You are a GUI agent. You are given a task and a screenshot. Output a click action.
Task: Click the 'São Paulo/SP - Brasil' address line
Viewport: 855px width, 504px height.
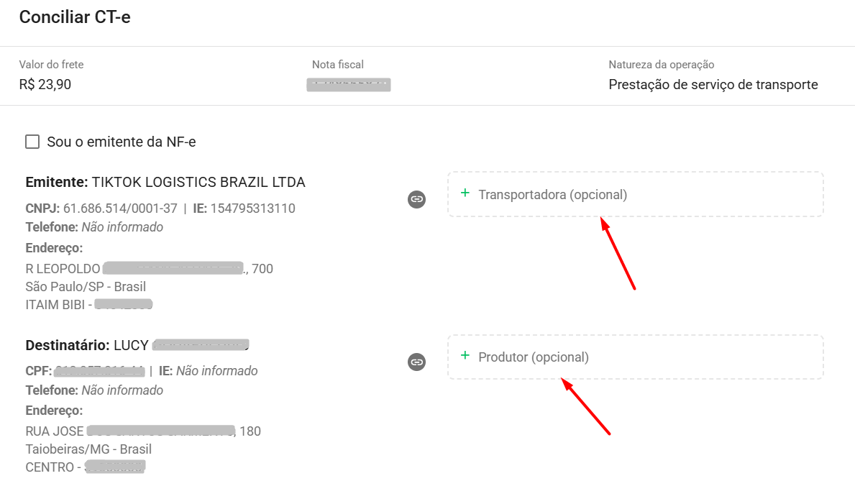(86, 287)
